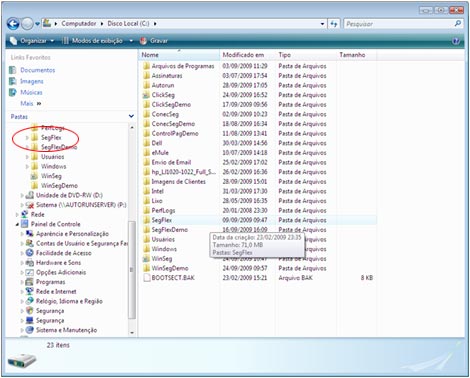470x378 pixels.
Task: Click the Sistema e Manutenção icon
Action: point(30,330)
